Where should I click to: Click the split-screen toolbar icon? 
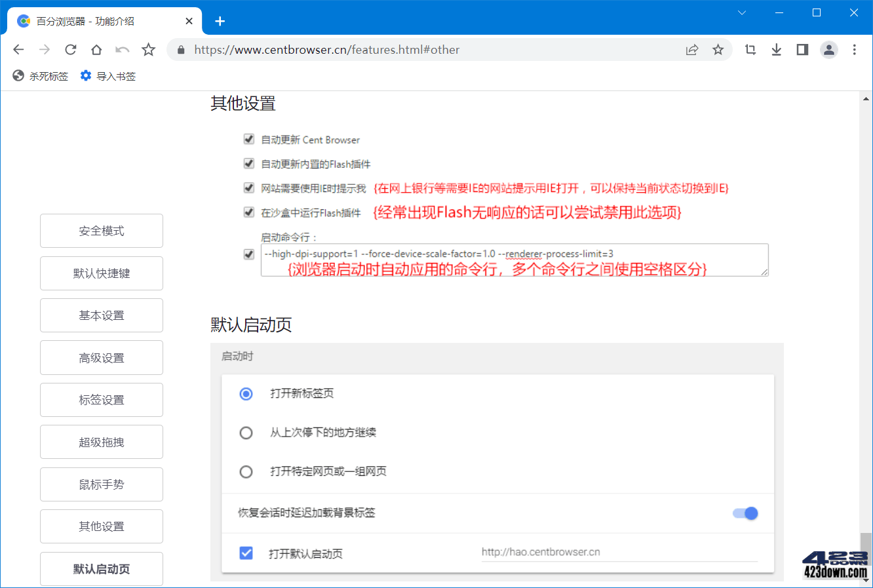tap(802, 49)
